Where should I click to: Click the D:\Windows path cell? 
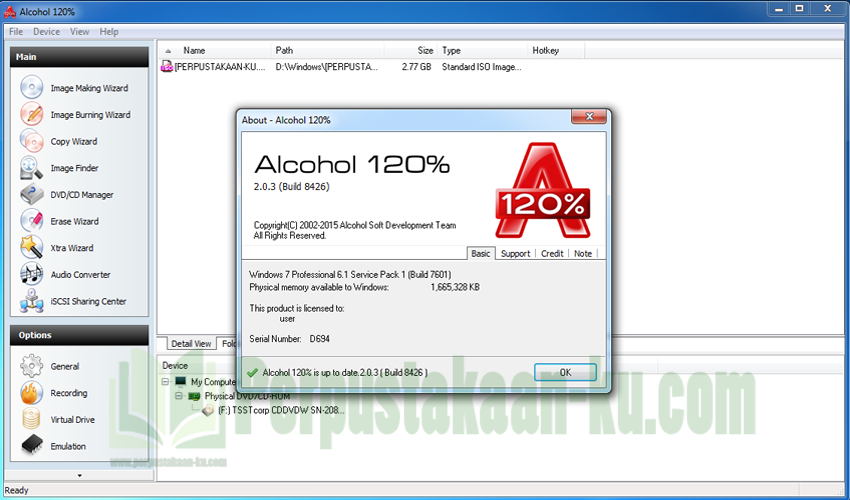click(x=326, y=67)
